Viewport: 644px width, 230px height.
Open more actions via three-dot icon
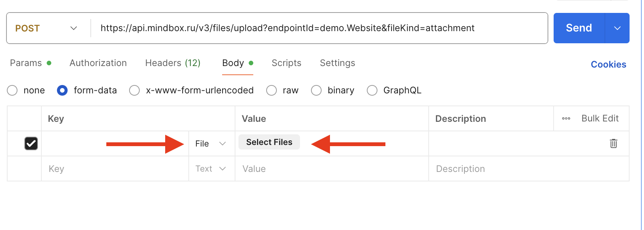pos(566,118)
